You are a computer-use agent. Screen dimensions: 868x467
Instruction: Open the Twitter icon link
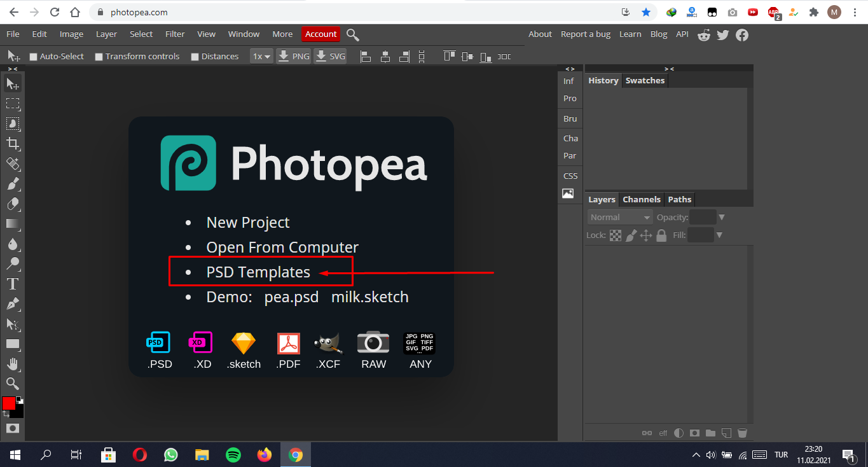point(723,35)
